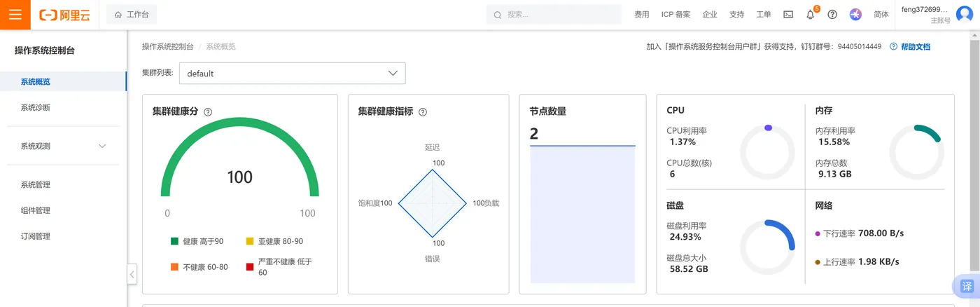Click the disk usage donut chart
Screen dimensions: 980x307
pos(768,247)
